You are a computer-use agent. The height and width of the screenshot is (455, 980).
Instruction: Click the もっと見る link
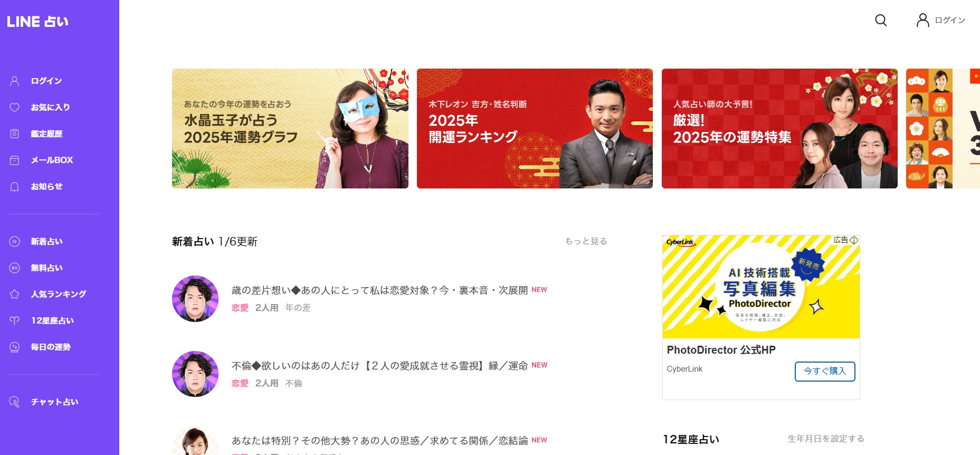pos(586,241)
